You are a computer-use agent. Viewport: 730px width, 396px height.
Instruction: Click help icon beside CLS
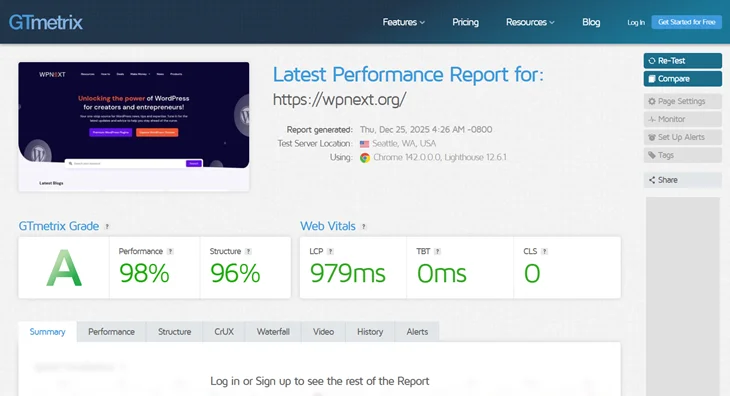(x=544, y=251)
